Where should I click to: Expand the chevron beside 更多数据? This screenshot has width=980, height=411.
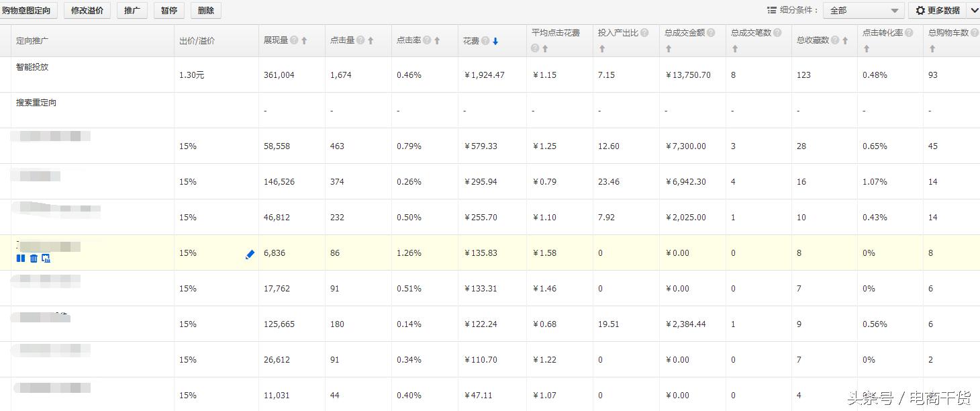(x=974, y=10)
